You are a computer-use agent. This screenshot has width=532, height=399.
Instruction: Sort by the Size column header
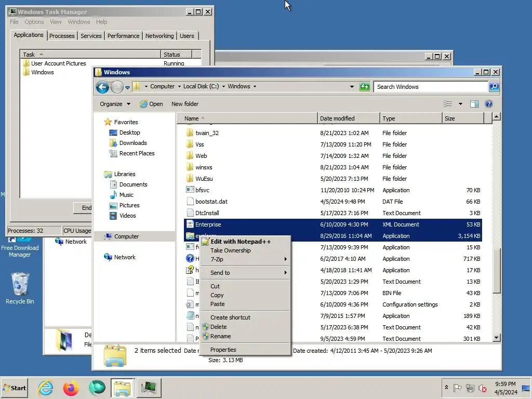463,118
